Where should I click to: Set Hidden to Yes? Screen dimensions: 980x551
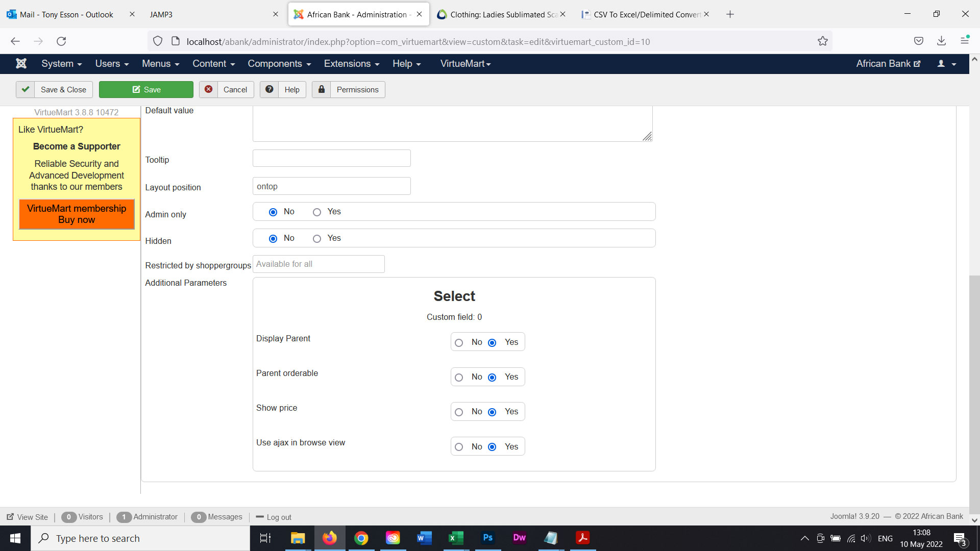pos(317,239)
